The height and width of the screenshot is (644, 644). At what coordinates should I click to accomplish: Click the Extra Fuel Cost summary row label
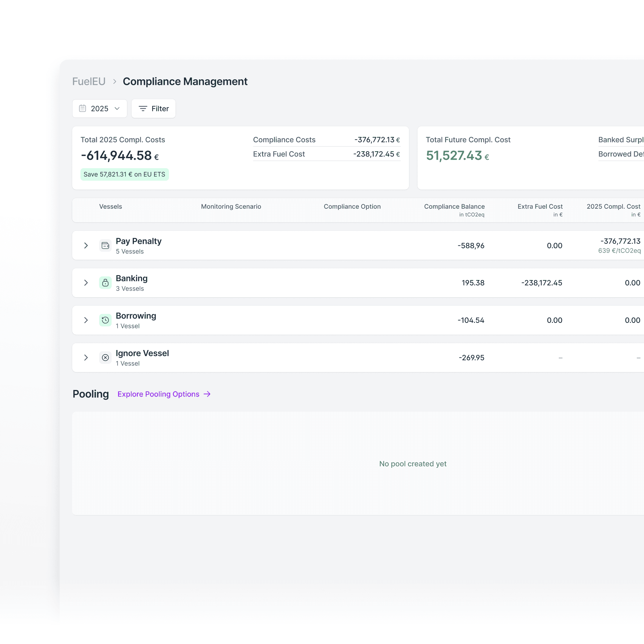[x=279, y=154]
